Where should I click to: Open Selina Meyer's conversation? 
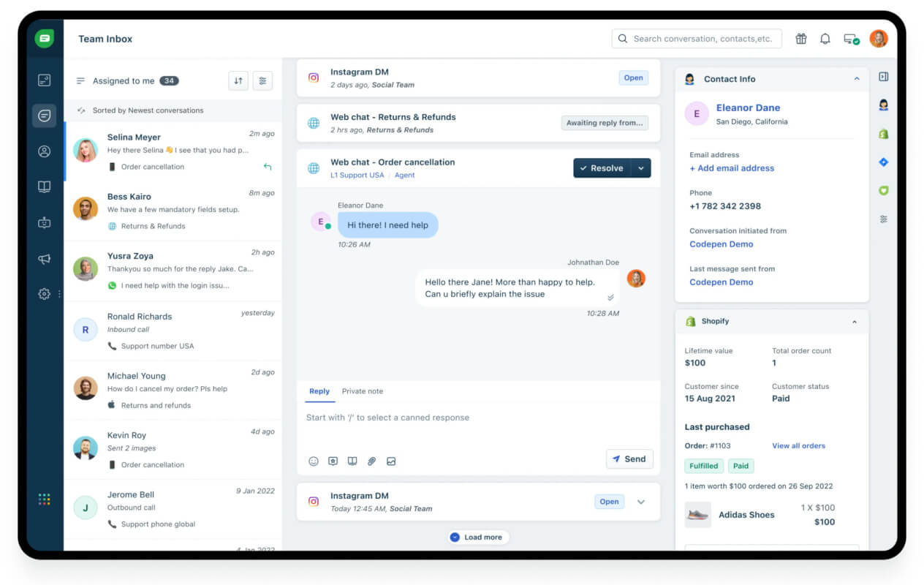[x=173, y=151]
